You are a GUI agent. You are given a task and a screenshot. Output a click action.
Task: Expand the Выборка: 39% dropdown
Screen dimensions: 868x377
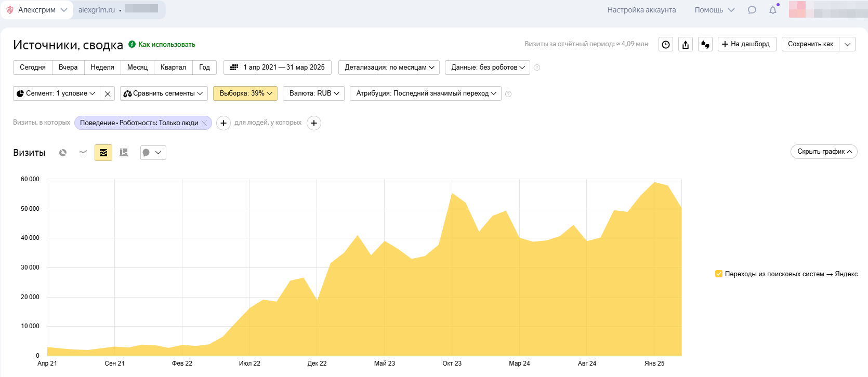(245, 93)
